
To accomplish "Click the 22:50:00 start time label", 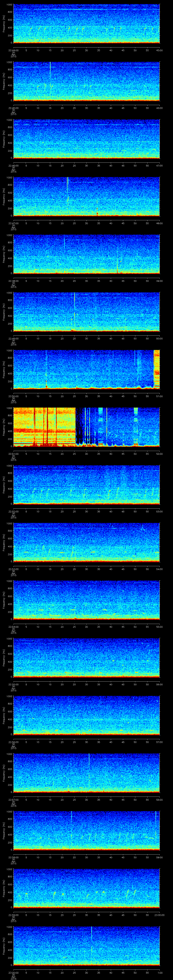I will 13,396.
